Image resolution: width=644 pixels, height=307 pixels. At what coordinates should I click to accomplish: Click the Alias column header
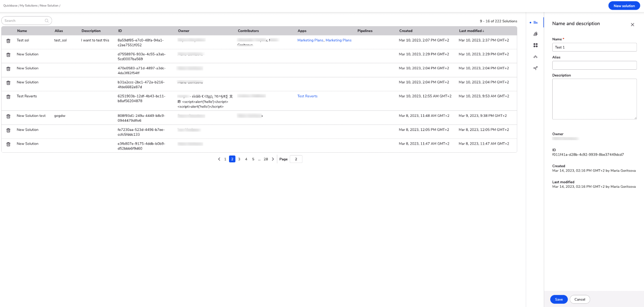pos(59,31)
